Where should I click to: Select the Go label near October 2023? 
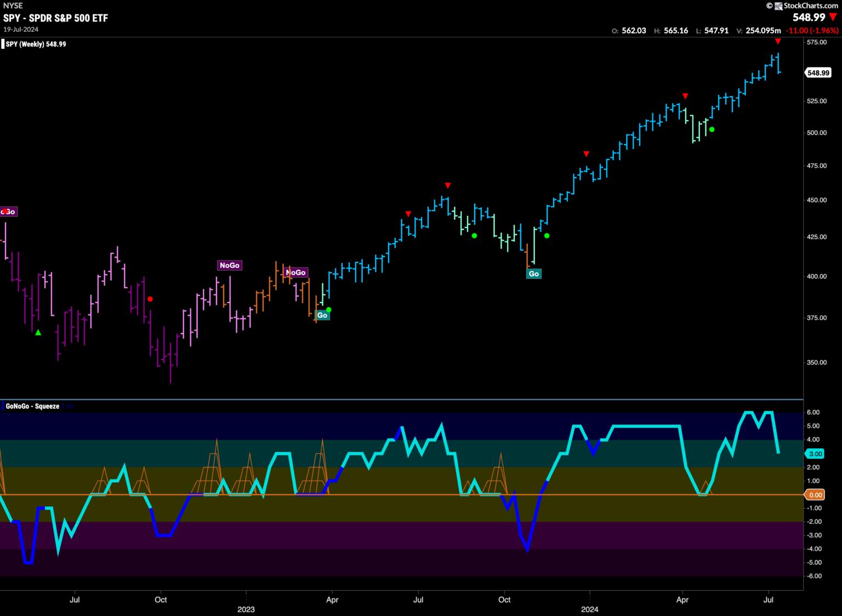point(533,273)
